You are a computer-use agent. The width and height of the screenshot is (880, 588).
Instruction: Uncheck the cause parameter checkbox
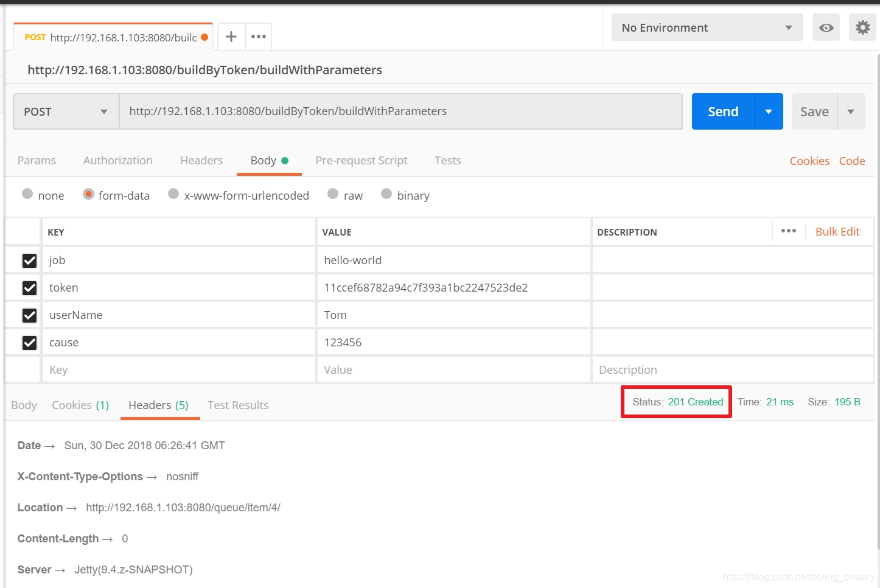pos(29,343)
